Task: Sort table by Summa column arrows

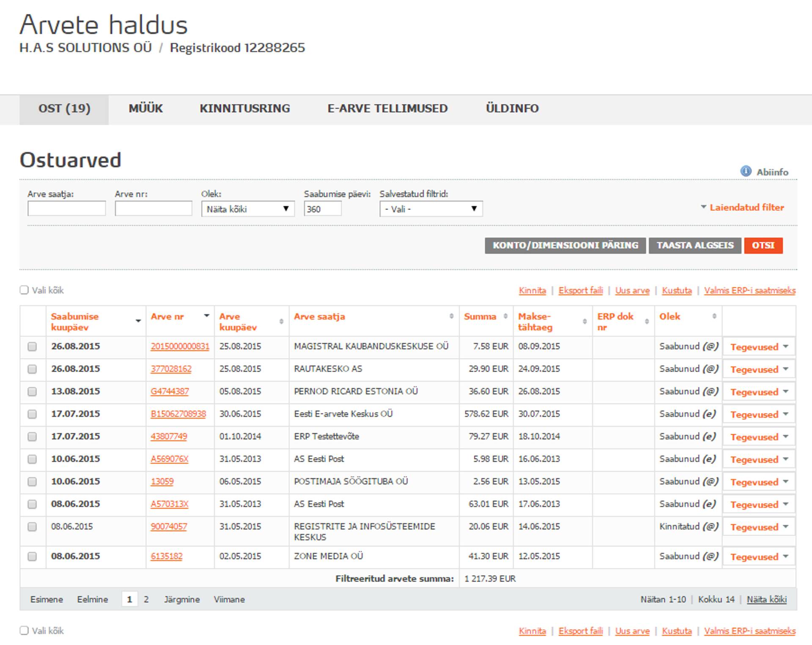Action: 505,316
